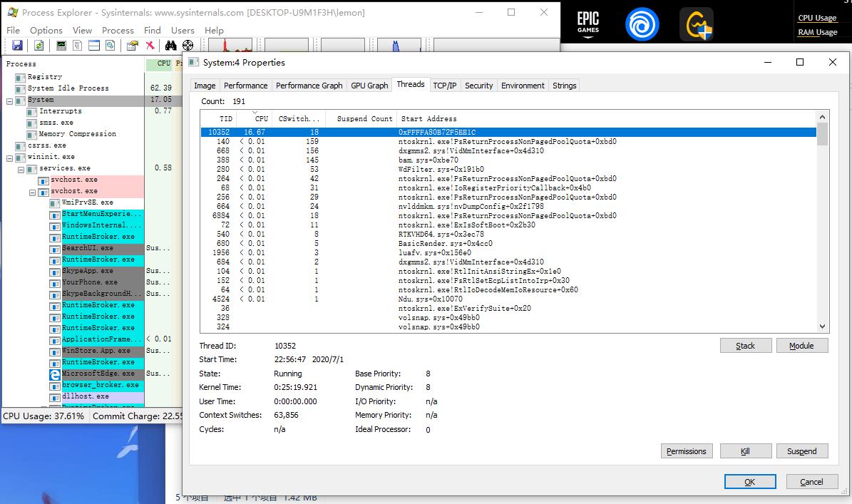852x504 pixels.
Task: Switch to the Performance Graph tab
Action: point(309,86)
